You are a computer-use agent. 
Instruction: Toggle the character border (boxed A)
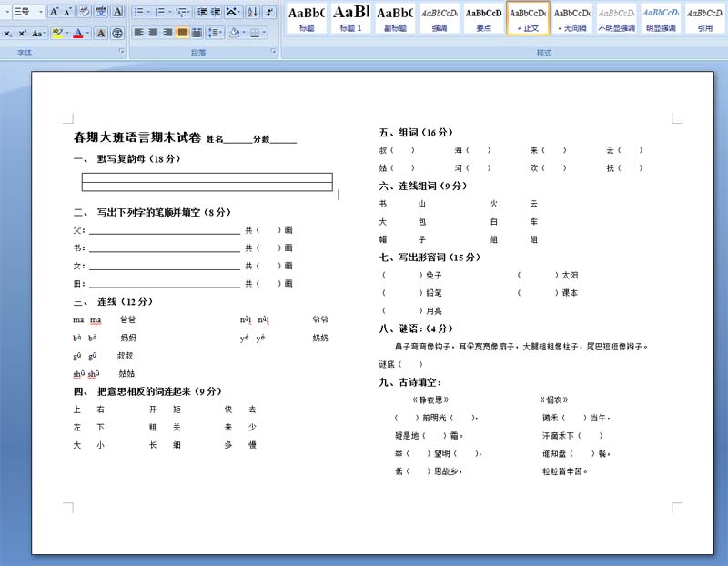coord(117,12)
